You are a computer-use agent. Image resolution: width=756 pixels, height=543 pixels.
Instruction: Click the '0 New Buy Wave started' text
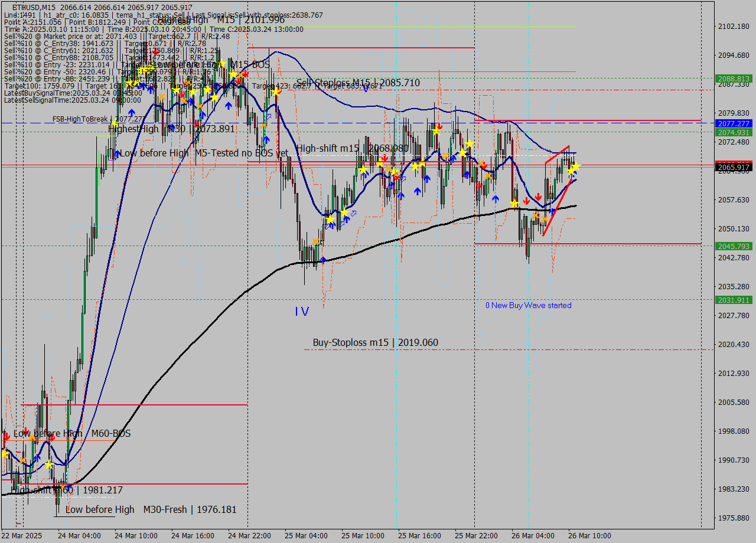528,305
